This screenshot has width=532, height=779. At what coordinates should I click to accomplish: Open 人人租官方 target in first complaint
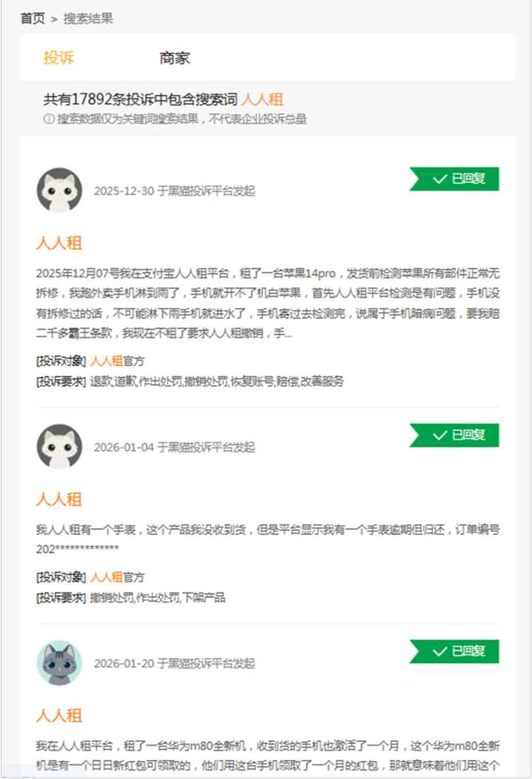(117, 361)
